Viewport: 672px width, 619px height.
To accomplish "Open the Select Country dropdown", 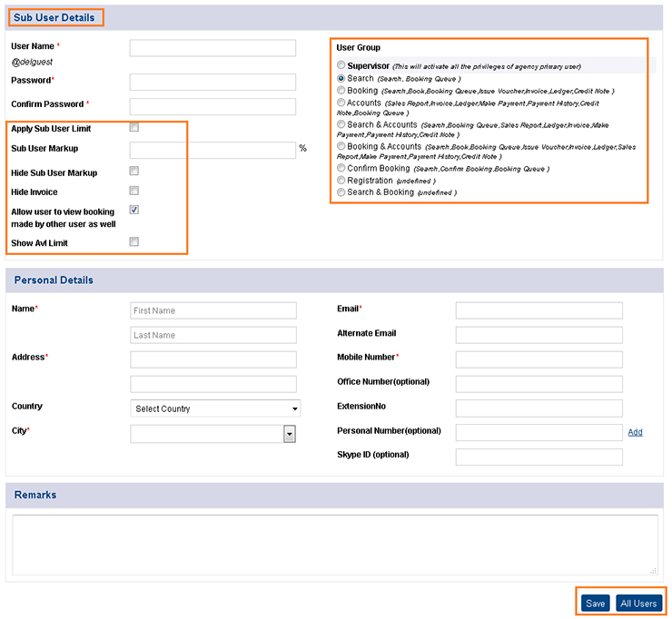I will click(x=215, y=409).
